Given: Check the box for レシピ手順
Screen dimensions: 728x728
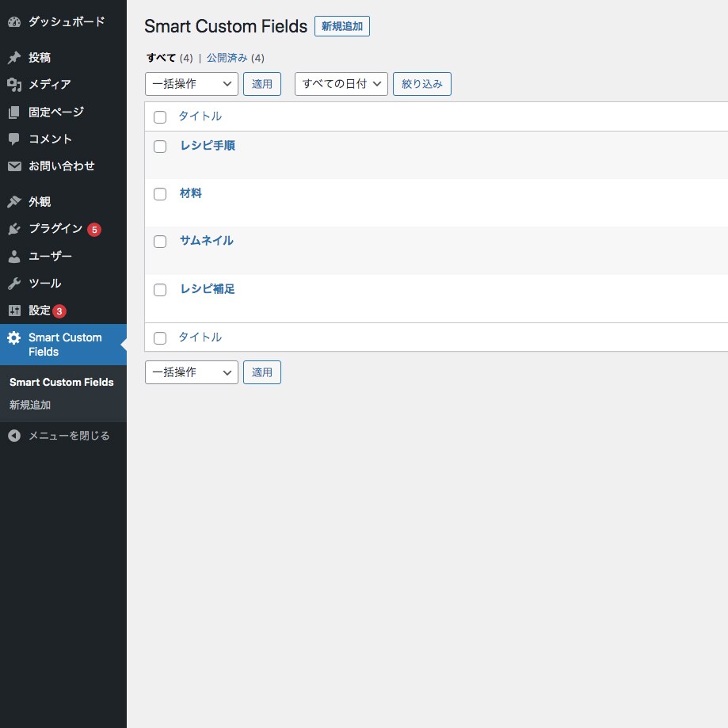Looking at the screenshot, I should point(160,147).
